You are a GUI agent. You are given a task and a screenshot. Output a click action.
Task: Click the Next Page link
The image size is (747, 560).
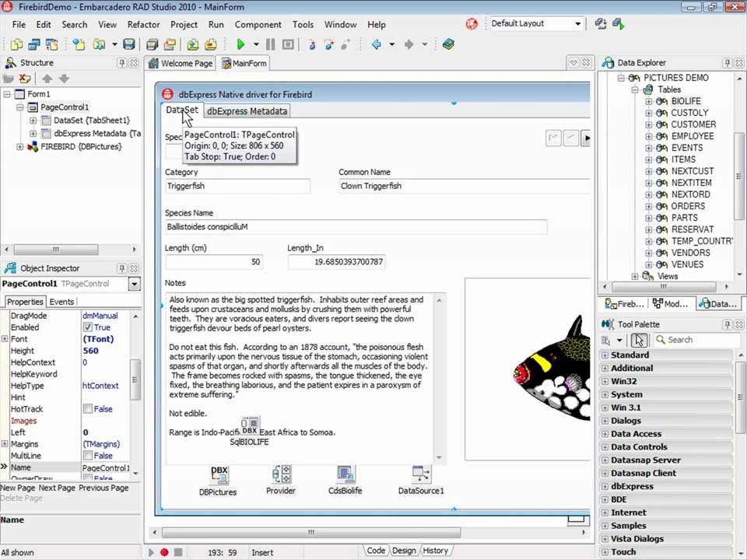[x=57, y=488]
